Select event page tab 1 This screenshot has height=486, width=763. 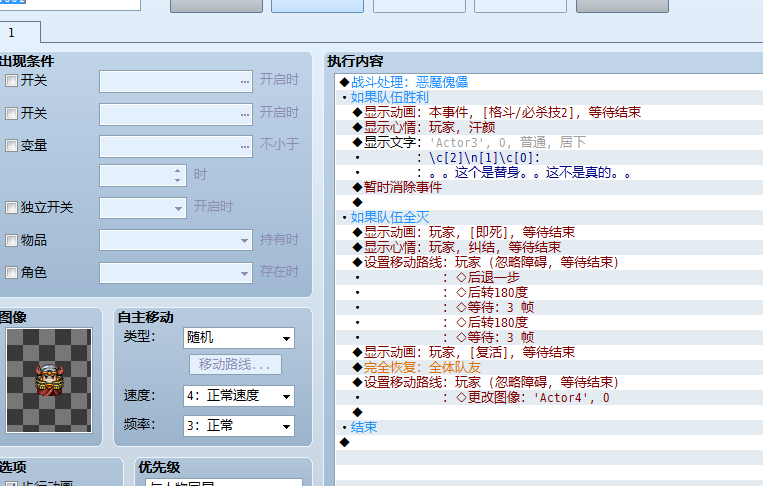[14, 32]
